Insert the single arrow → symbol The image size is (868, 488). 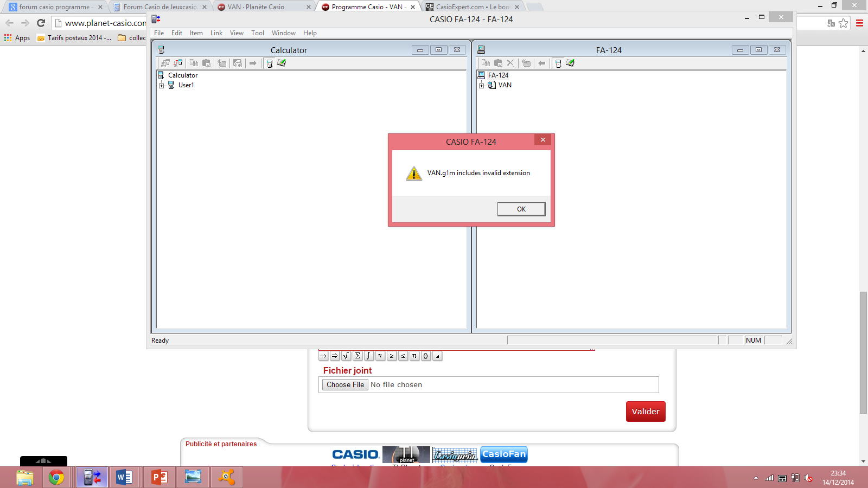(x=323, y=356)
